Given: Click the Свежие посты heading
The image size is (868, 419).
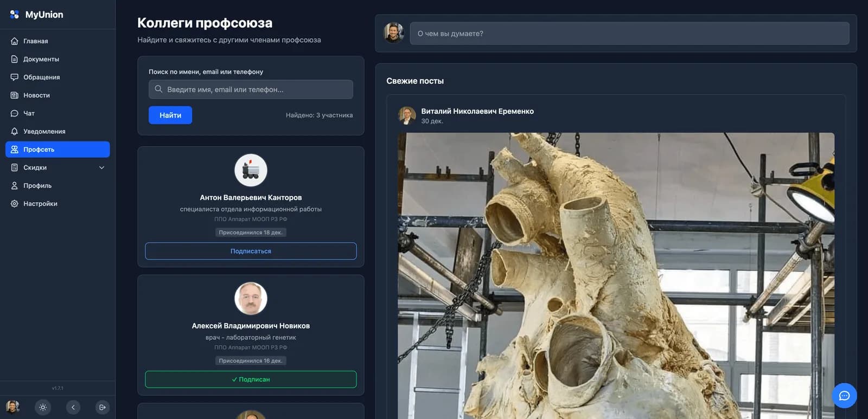Looking at the screenshot, I should 415,81.
